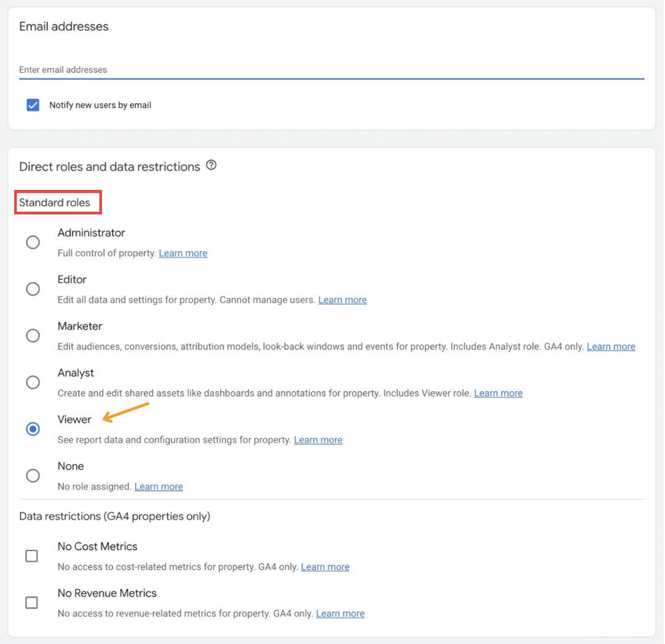Choose the Editor role option
Screen dimensions: 665x644
pyautogui.click(x=33, y=289)
